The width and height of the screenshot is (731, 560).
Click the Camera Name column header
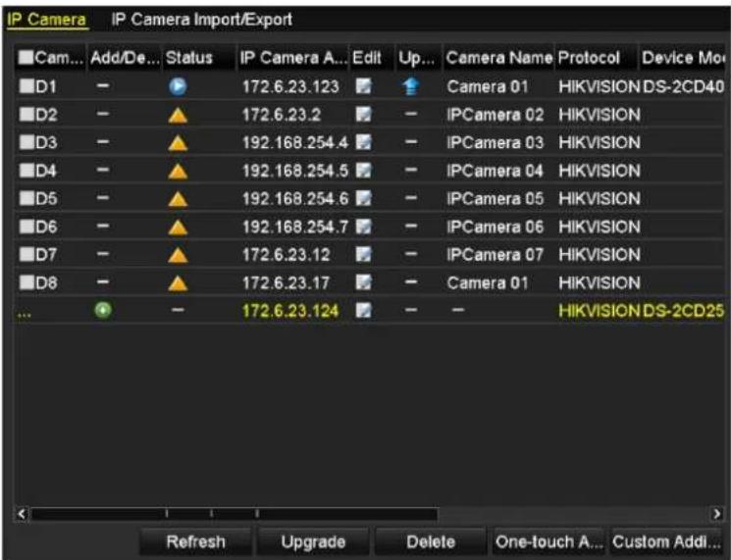[498, 58]
